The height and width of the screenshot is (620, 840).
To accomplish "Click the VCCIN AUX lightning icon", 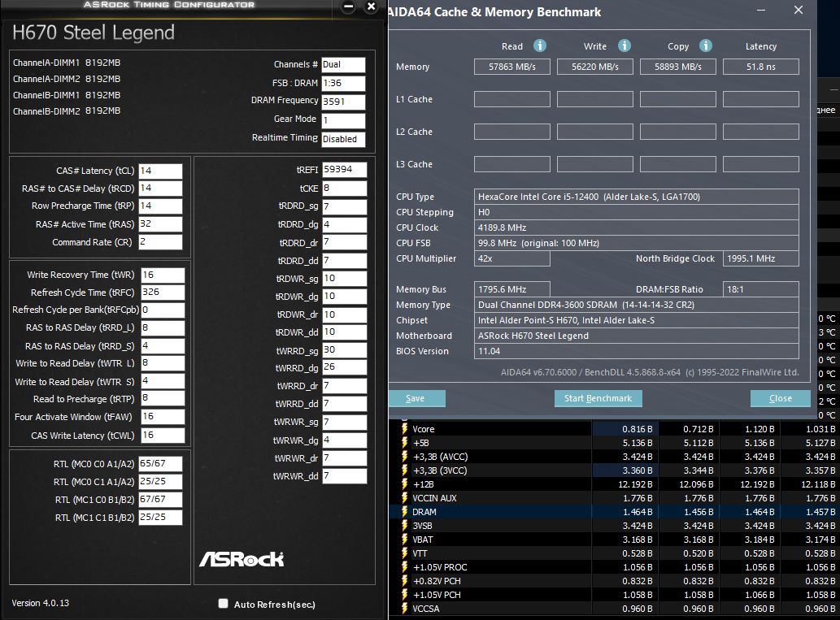I will coord(404,498).
